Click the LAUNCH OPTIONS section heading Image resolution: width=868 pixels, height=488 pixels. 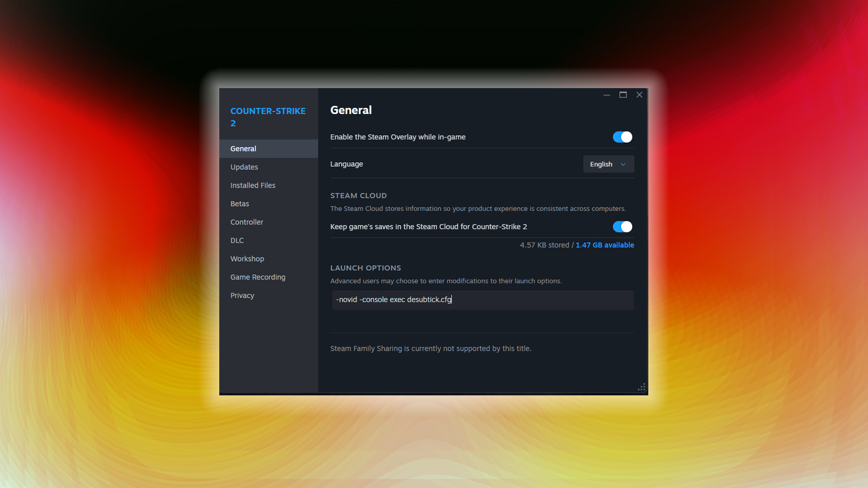tap(365, 268)
